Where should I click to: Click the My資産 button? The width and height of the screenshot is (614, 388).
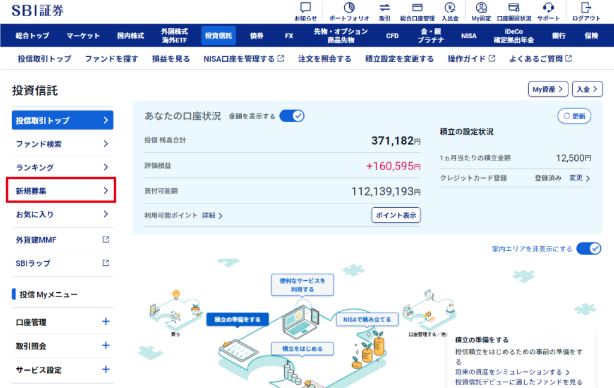[548, 89]
